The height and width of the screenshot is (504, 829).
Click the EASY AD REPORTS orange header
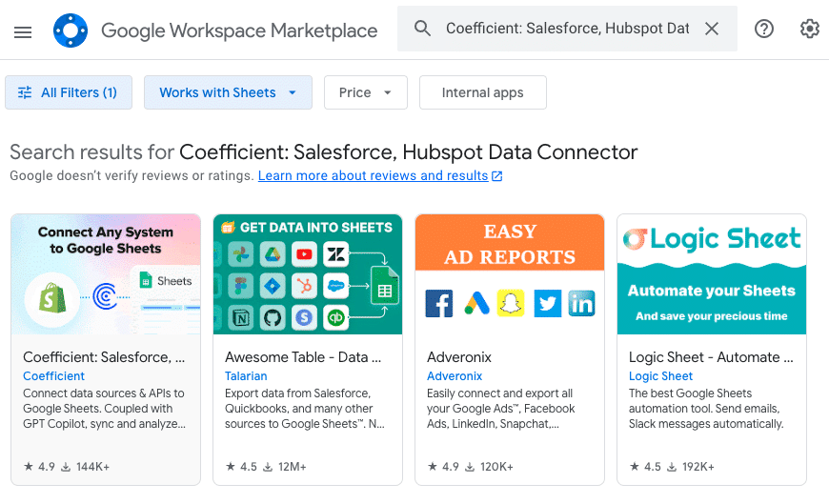coord(510,243)
